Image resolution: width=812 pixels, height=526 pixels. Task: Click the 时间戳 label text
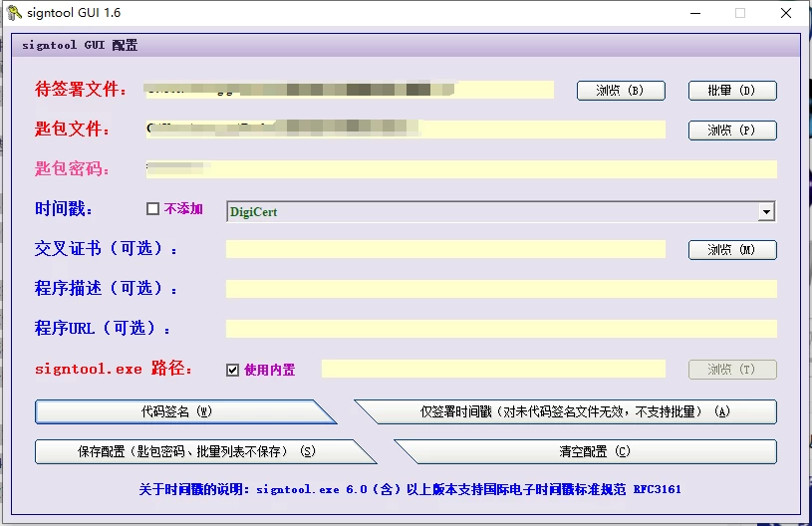pyautogui.click(x=64, y=208)
